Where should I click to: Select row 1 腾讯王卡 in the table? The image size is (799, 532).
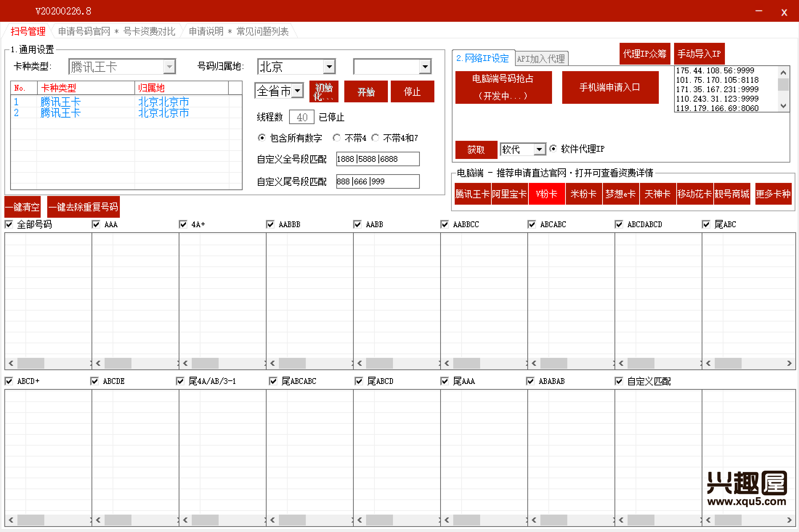pyautogui.click(x=126, y=102)
